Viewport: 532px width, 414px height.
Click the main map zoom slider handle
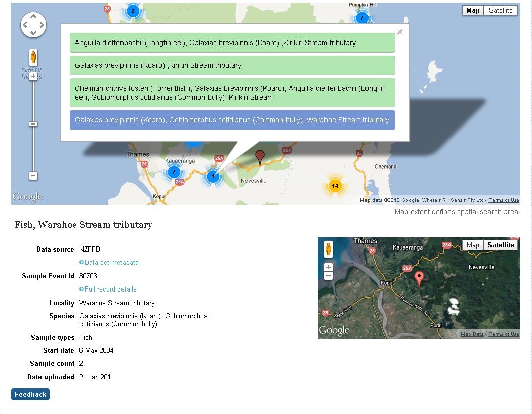point(33,124)
